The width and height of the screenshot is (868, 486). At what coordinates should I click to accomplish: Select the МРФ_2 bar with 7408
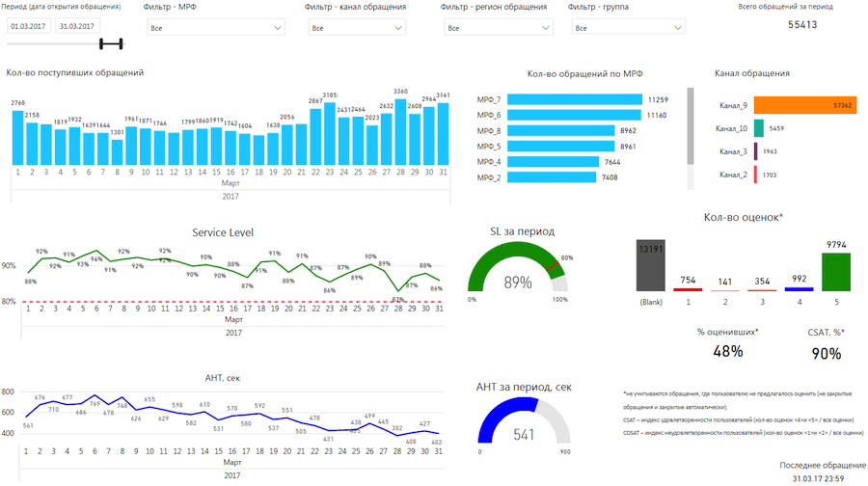[552, 177]
